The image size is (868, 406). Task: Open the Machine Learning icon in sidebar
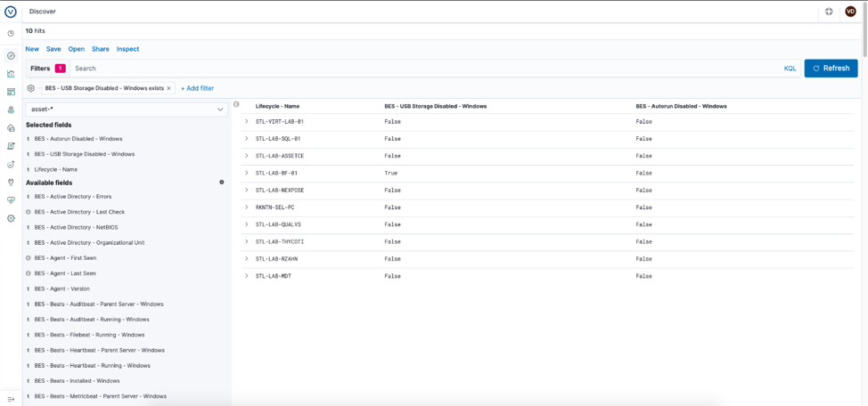point(11,128)
